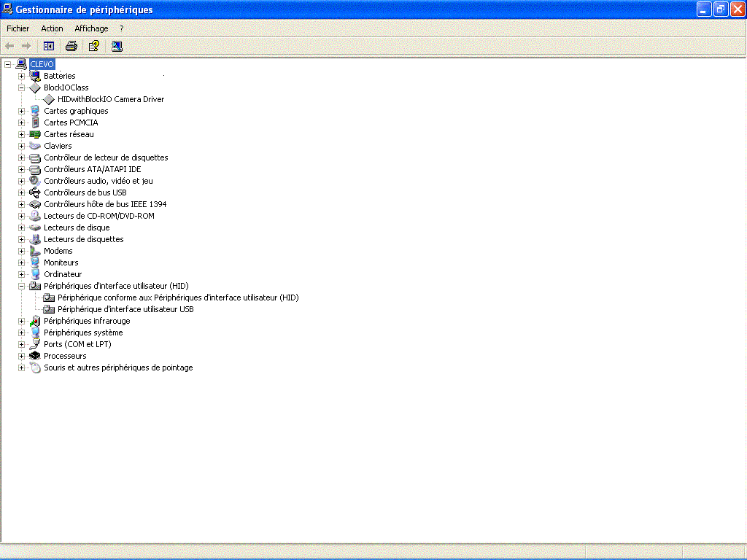747x560 pixels.
Task: Collapse the BlockIOClass node
Action: click(21, 87)
